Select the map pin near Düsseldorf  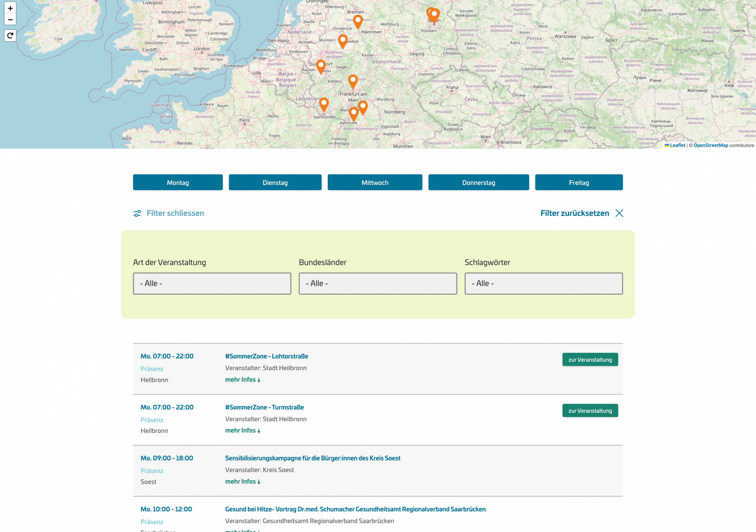(x=321, y=66)
